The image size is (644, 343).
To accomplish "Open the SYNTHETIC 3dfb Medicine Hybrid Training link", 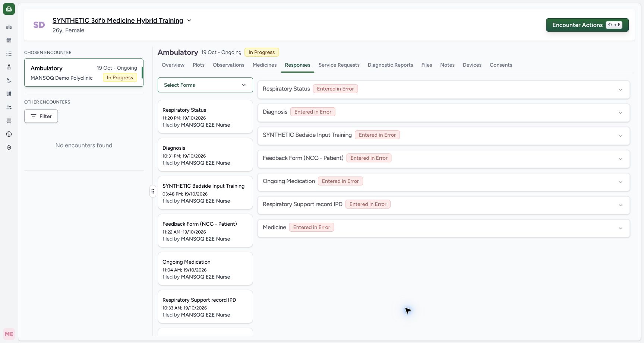I will (118, 20).
